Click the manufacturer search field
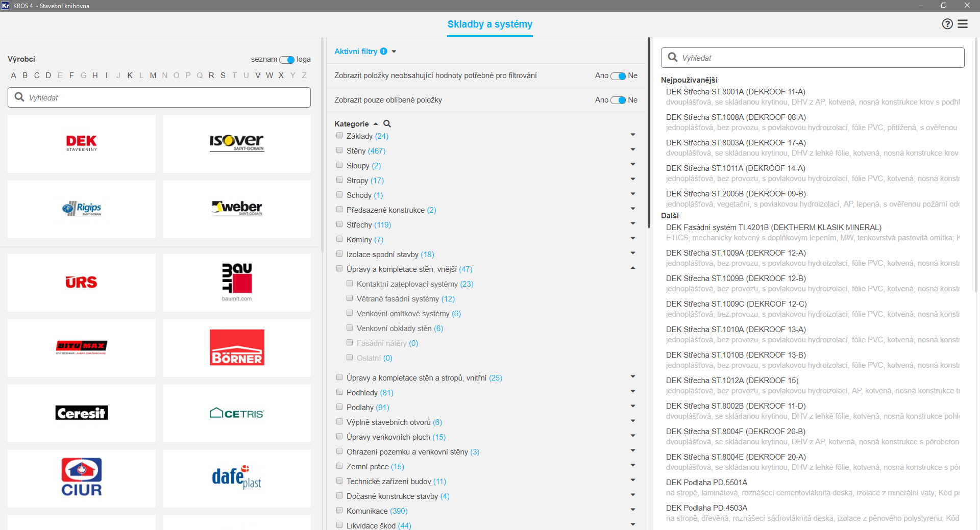 [159, 97]
